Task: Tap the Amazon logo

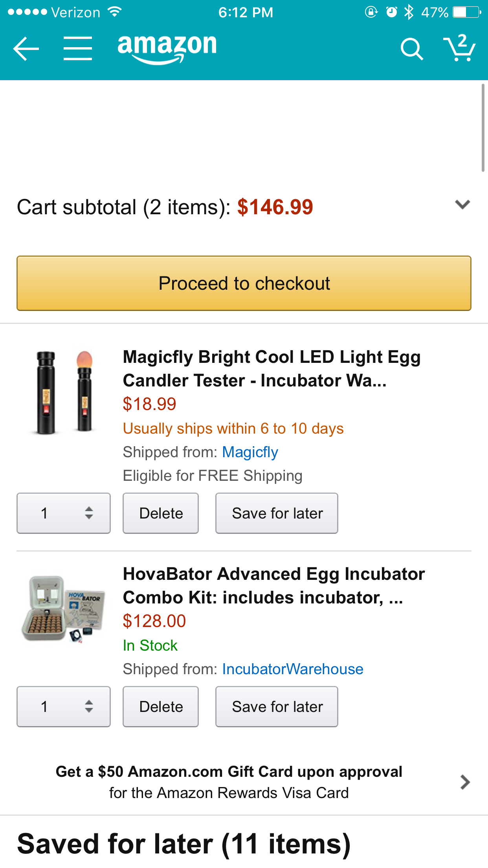Action: pos(167,48)
